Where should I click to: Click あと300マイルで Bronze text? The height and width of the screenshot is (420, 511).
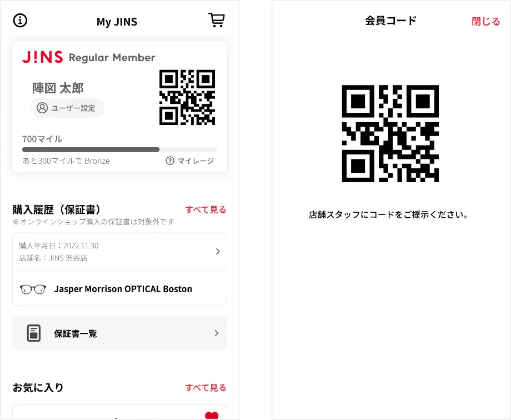[x=66, y=161]
